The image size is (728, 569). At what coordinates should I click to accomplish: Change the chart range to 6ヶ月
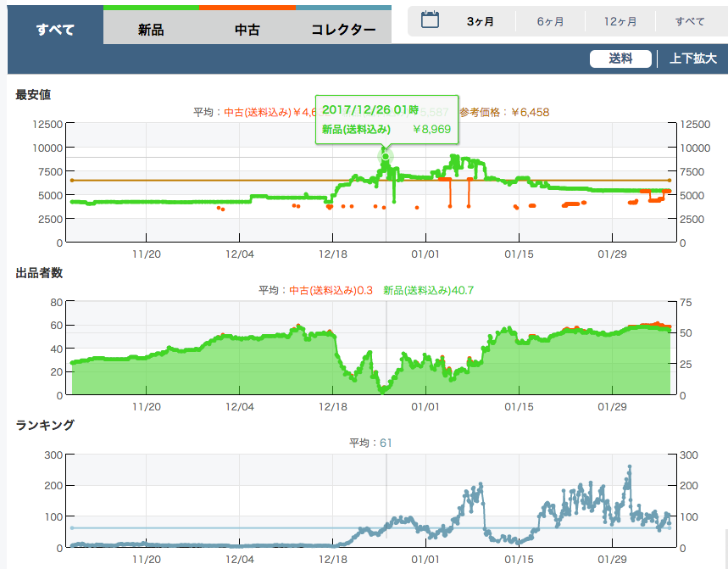point(551,22)
